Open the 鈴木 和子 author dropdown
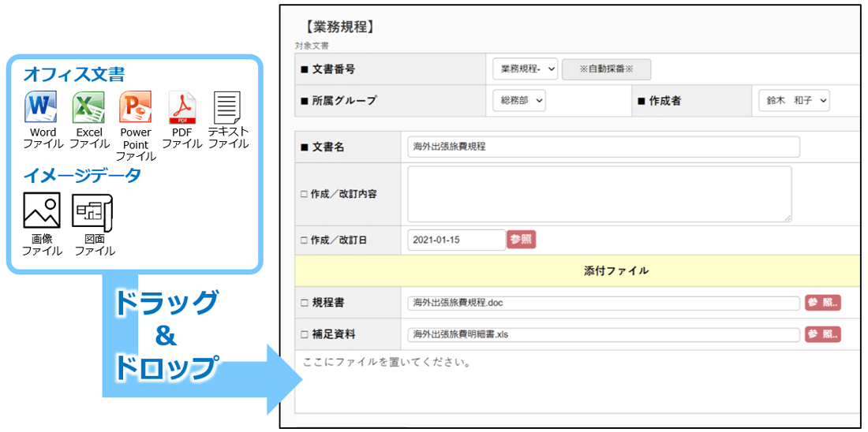Viewport: 868px width, 432px height. click(x=794, y=101)
